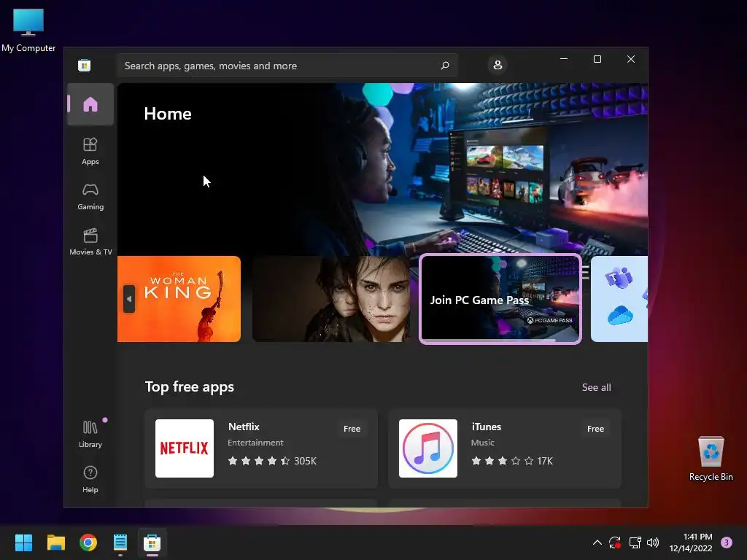Viewport: 747px width, 560px height.
Task: Open Help from the sidebar
Action: (90, 480)
